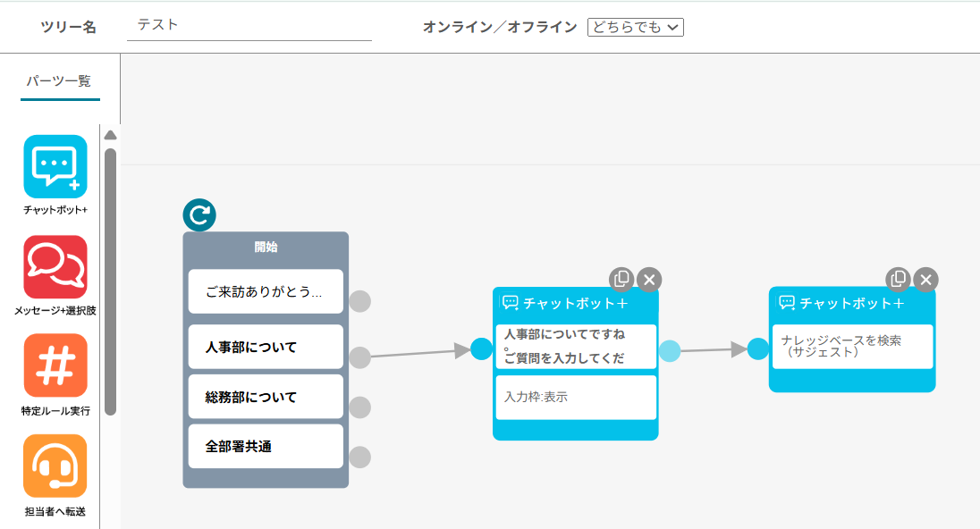The image size is (980, 529).
Task: Open the ナレッジベースを検索（サジェスト） box
Action: pos(852,347)
